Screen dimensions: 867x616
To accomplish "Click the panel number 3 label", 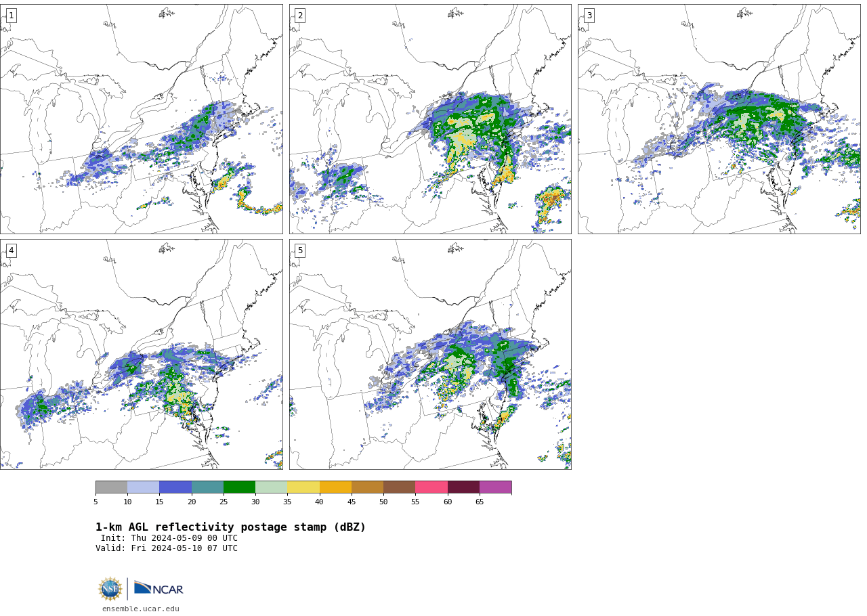I will click(589, 16).
